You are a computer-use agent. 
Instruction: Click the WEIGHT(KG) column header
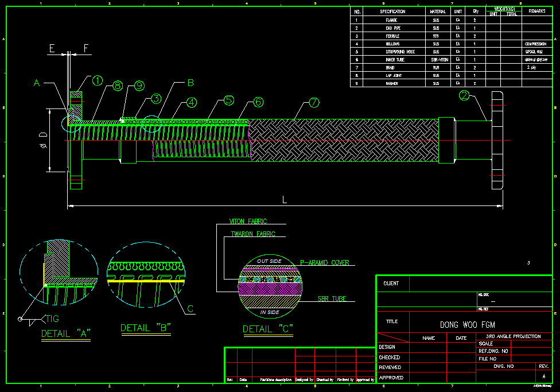pos(504,9)
